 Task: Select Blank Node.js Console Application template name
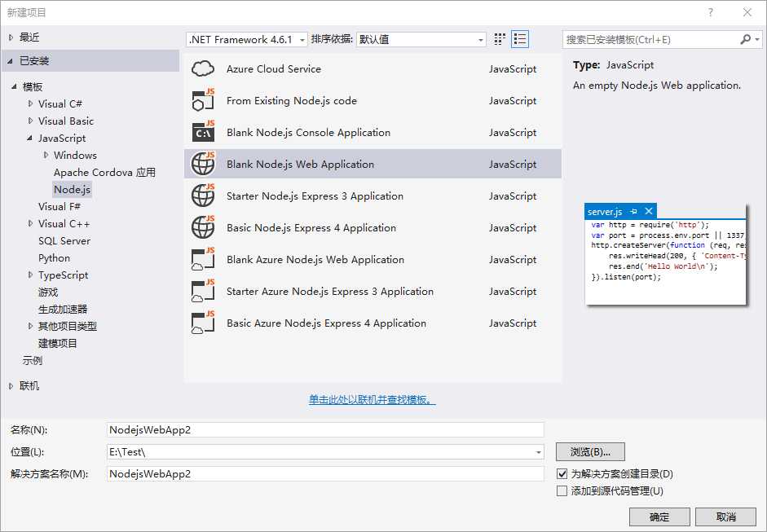[x=308, y=133]
